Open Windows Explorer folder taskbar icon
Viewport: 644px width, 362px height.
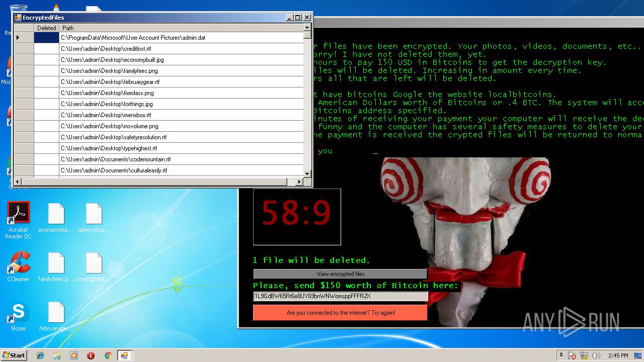tap(57, 355)
